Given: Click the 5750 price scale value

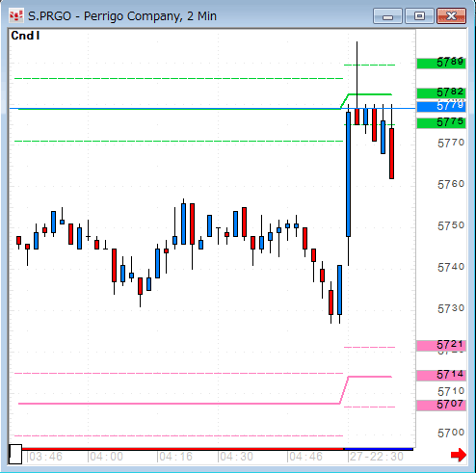Looking at the screenshot, I should pos(451,226).
